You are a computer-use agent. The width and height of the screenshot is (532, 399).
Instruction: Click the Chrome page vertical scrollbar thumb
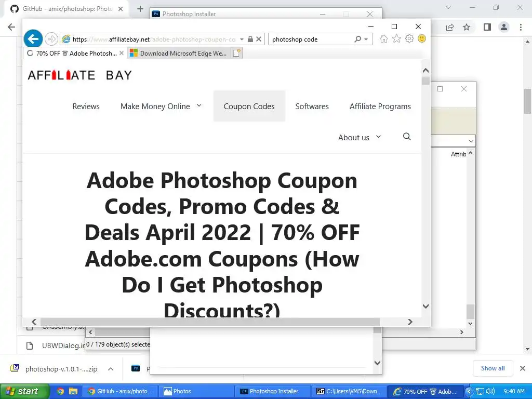click(528, 101)
